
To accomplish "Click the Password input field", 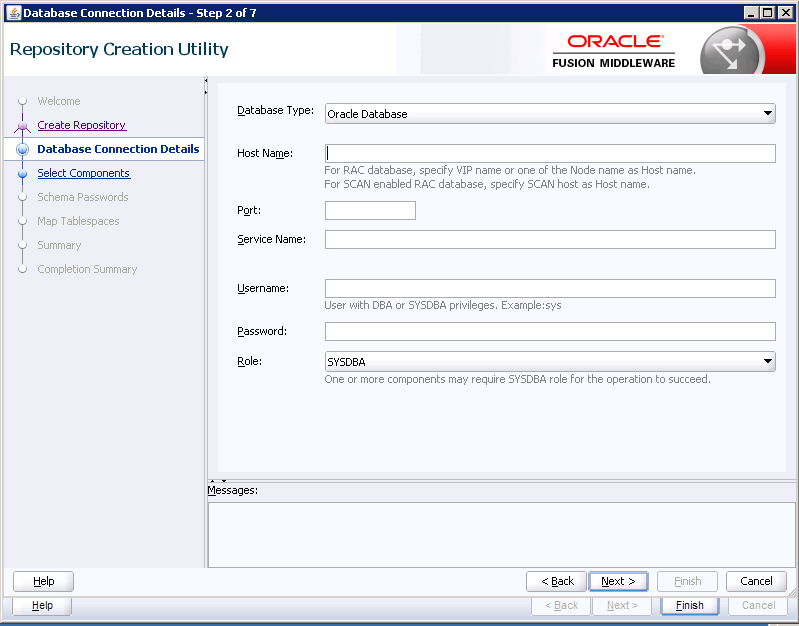I will pos(550,331).
